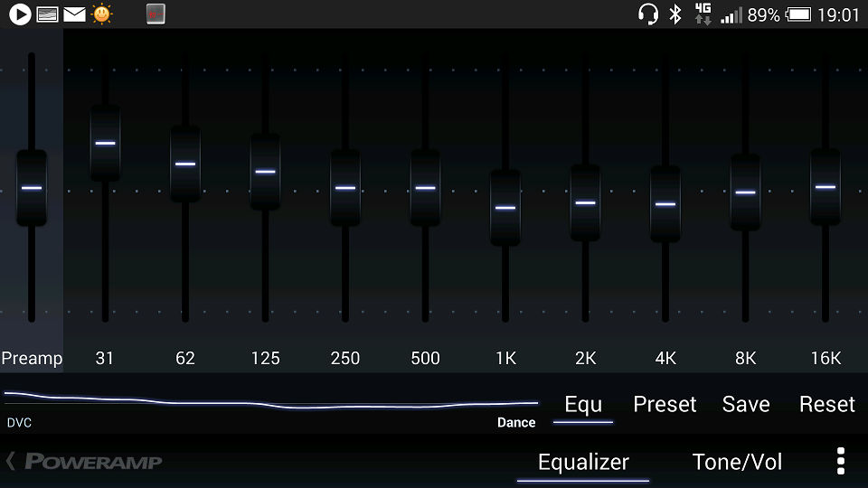Tap the 250 frequency label
The image size is (868, 488).
coord(345,359)
